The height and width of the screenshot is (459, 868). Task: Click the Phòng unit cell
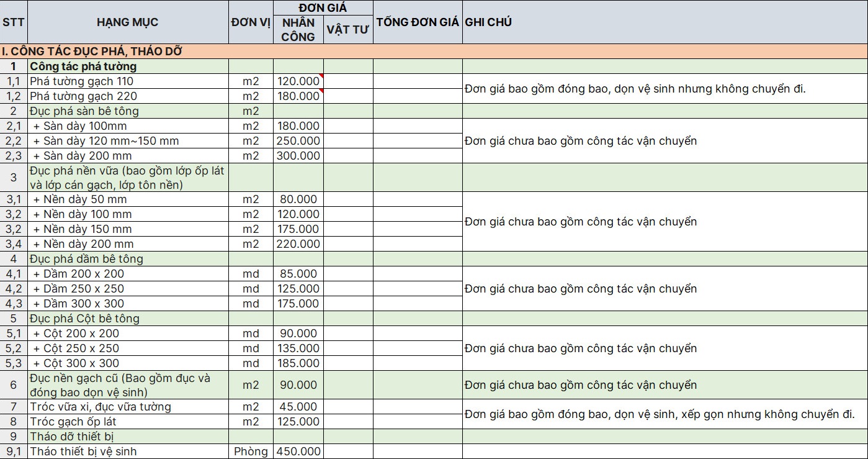(251, 452)
